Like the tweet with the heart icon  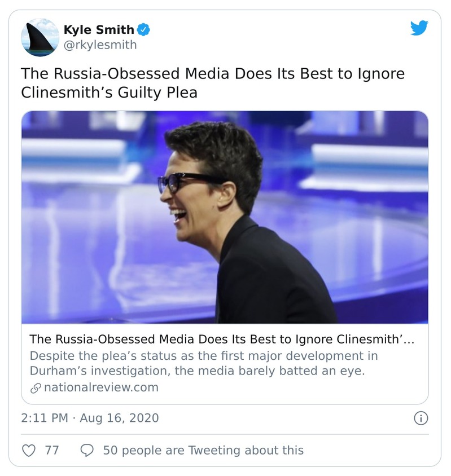[x=29, y=450]
